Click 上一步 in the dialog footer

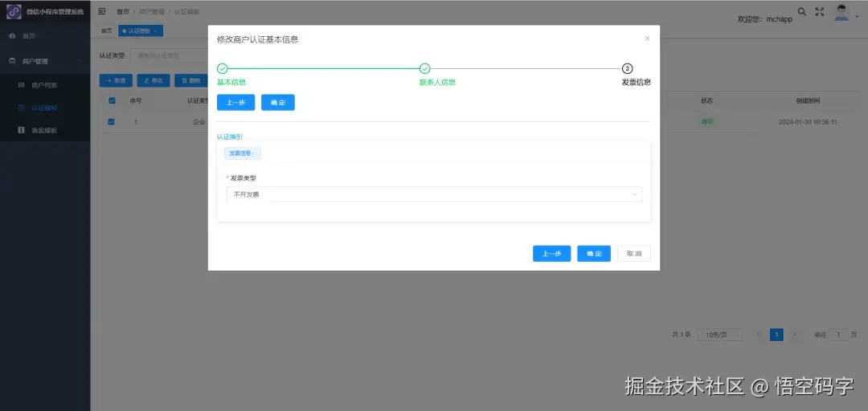coord(552,254)
